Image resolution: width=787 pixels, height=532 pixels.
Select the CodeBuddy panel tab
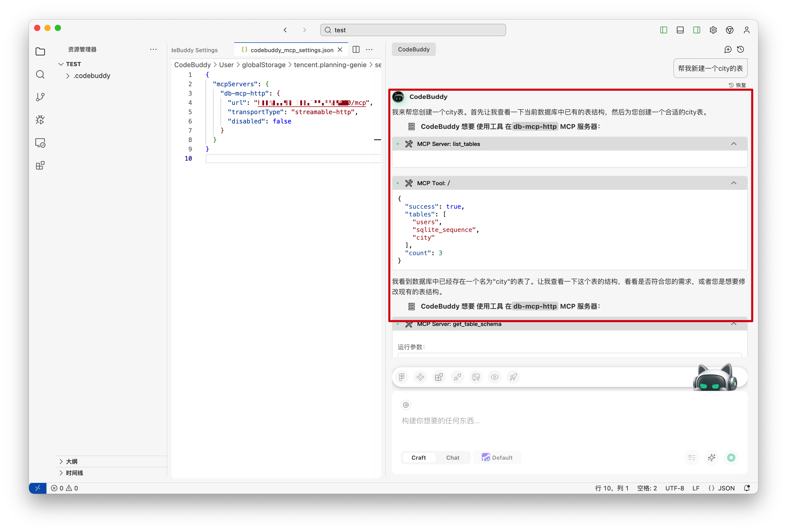(x=413, y=49)
